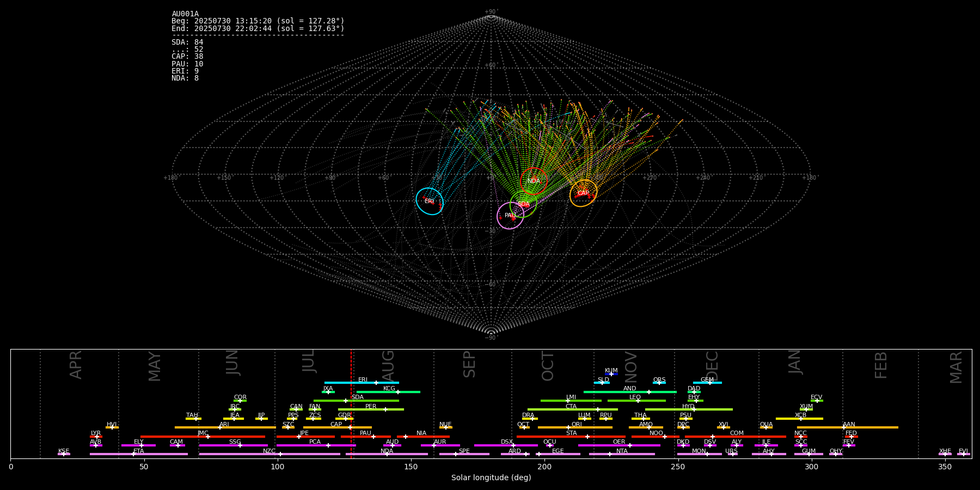The width and height of the screenshot is (980, 490).
Task: Click the pink KSE shower bar
Action: (64, 454)
